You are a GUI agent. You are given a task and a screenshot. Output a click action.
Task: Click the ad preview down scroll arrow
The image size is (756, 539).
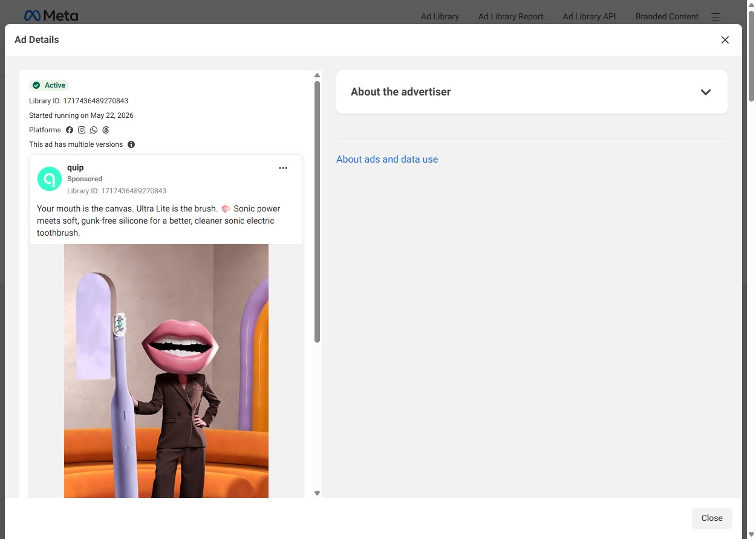[317, 494]
